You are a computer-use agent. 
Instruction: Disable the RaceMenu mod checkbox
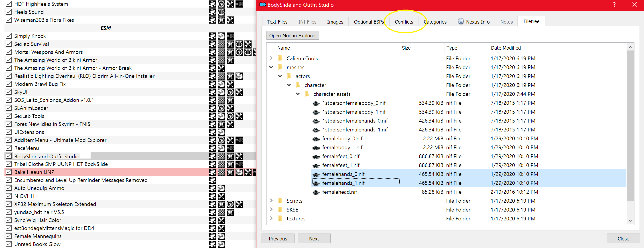[9, 148]
